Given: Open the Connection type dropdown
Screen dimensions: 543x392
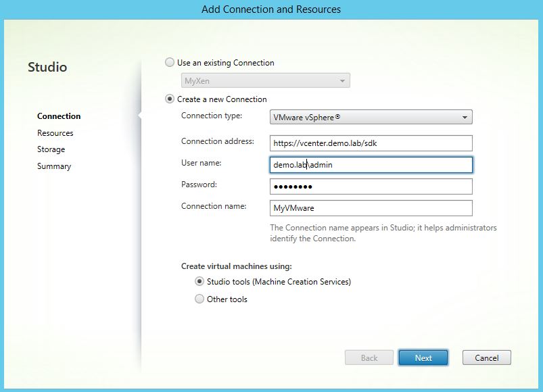Looking at the screenshot, I should pos(371,117).
